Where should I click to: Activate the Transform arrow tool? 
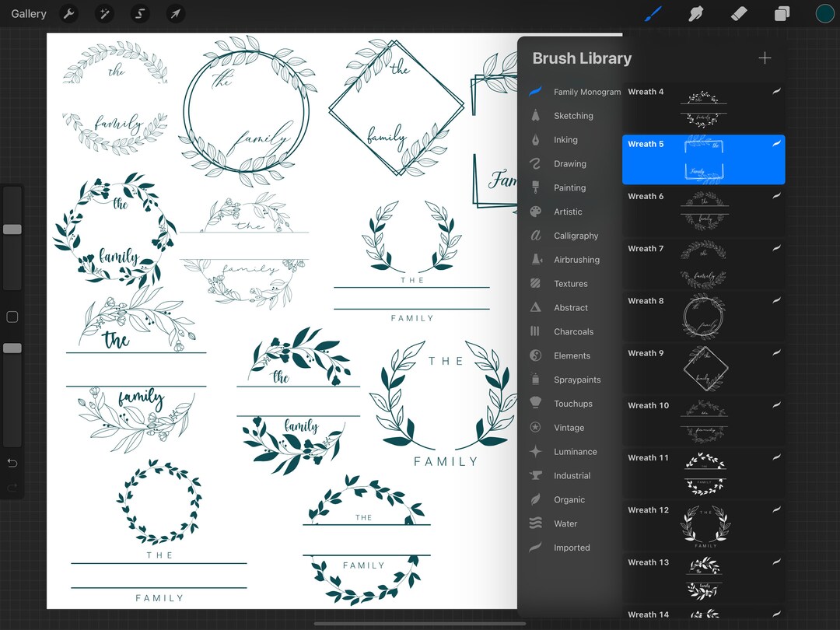(176, 13)
